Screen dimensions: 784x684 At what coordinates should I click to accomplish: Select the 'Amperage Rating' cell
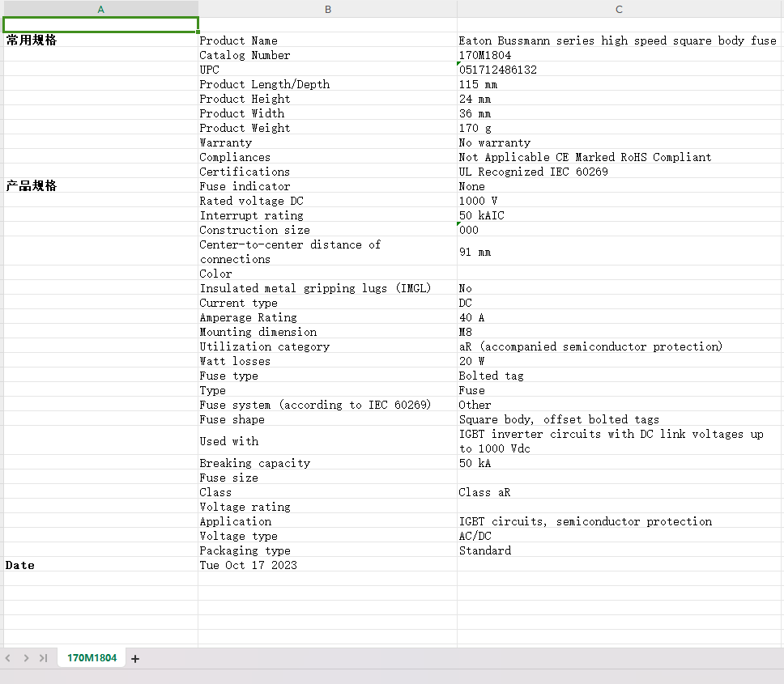click(327, 317)
